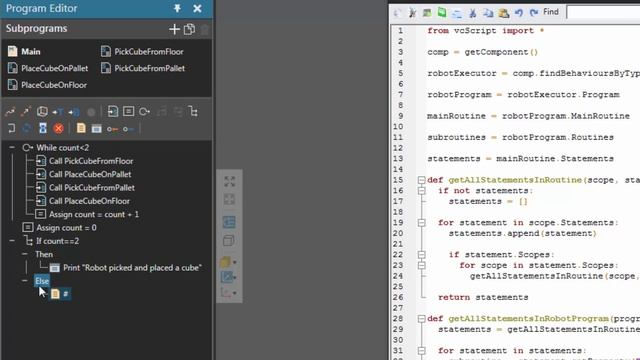Add a new subprogram with plus icon

click(x=174, y=29)
